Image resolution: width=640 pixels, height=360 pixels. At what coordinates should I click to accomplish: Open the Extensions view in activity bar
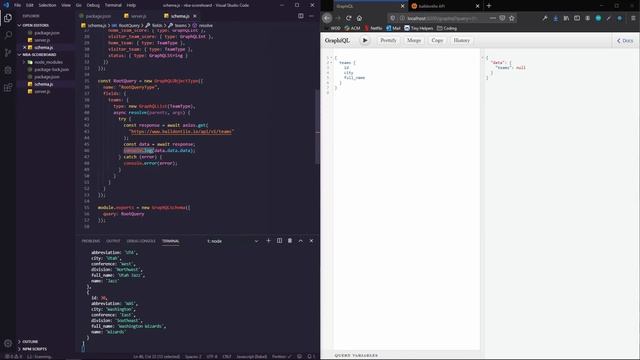point(8,88)
